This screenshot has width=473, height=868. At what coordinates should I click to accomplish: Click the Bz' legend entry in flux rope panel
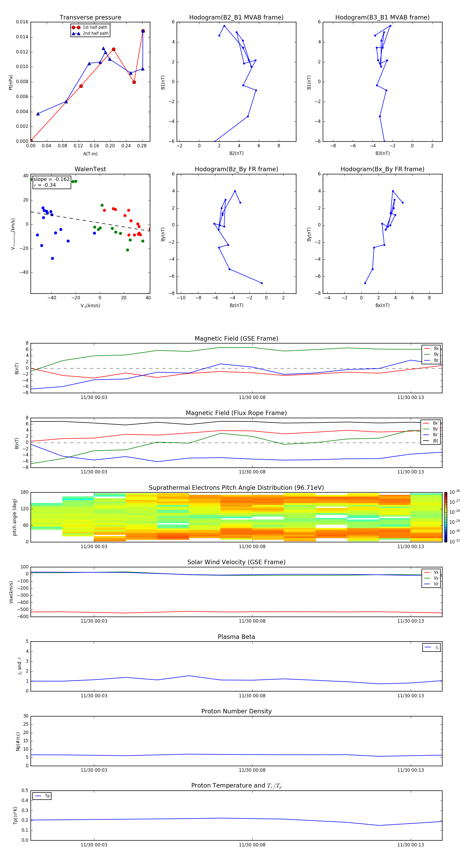[x=431, y=435]
